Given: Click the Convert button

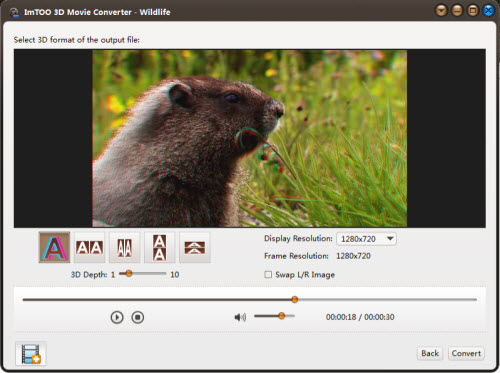Looking at the screenshot, I should (x=466, y=353).
